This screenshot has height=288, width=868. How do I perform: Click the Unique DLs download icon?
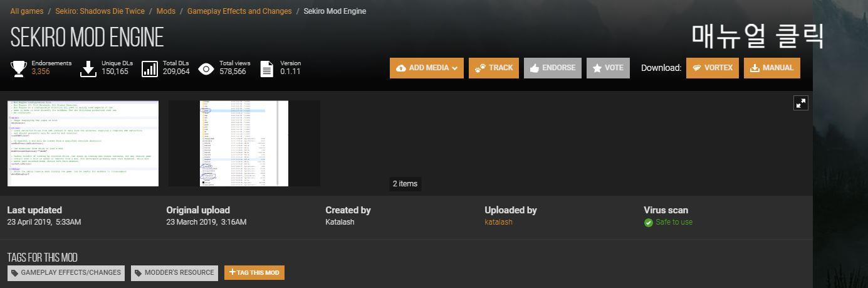coord(88,68)
